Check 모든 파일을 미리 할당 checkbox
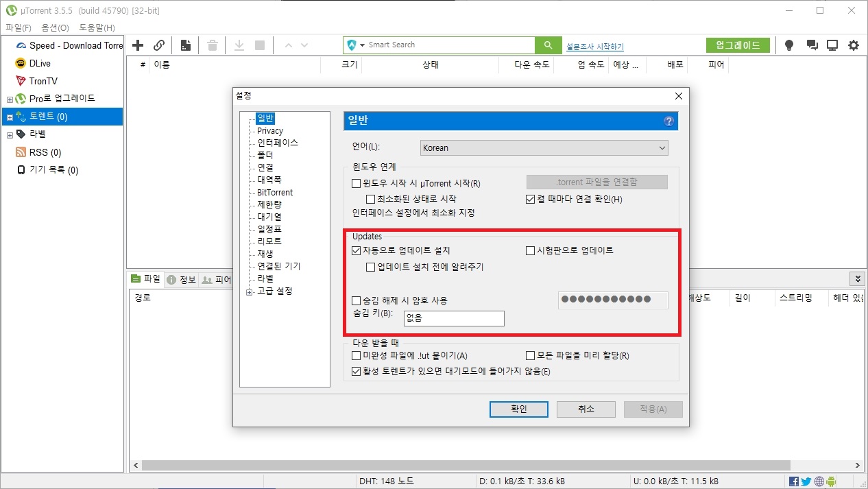This screenshot has width=868, height=489. click(x=530, y=356)
